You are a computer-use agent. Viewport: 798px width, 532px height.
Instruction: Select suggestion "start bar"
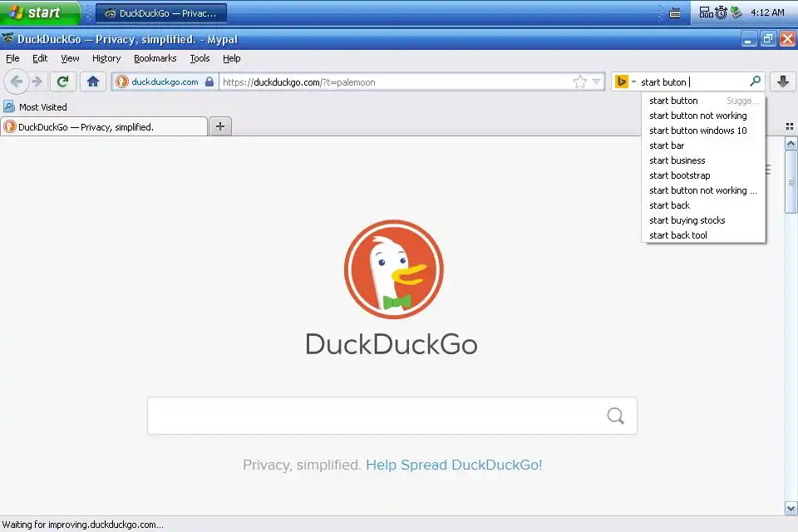pos(703,145)
